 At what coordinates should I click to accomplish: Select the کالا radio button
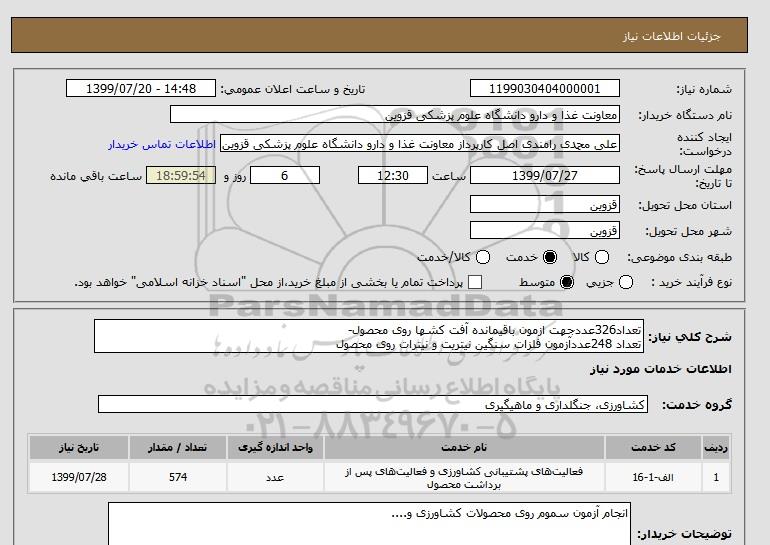point(602,257)
